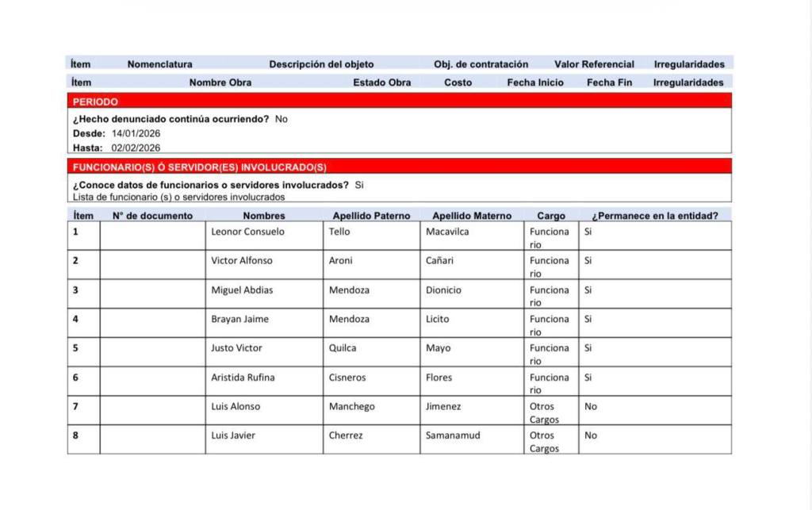The height and width of the screenshot is (510, 812).
Task: Click the name cell Leonor Consuelo
Action: tap(247, 232)
